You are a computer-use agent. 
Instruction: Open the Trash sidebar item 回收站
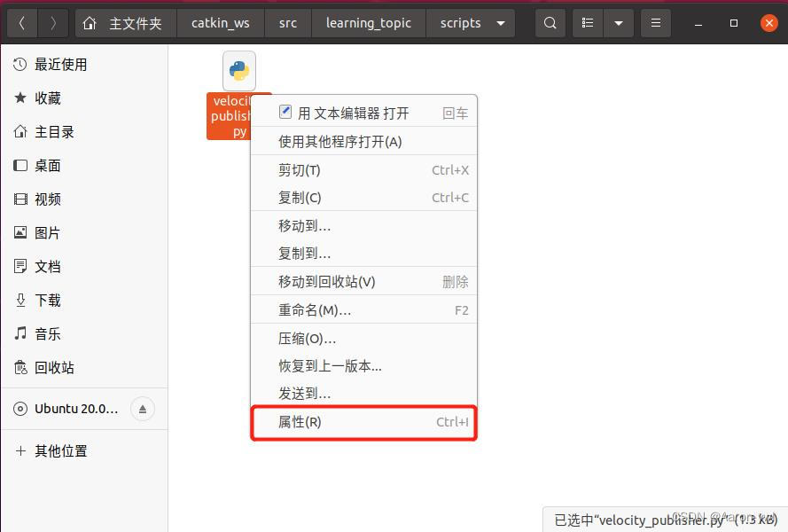(x=84, y=368)
